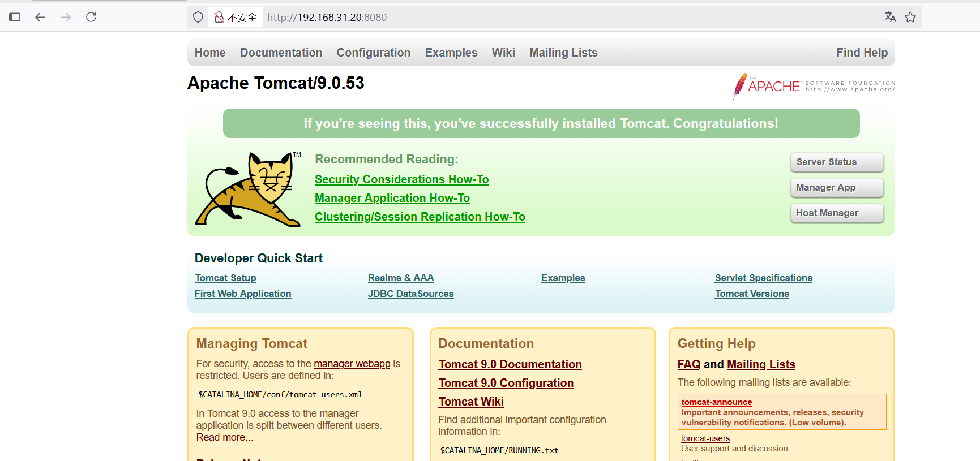Open Servlet Specifications link
This screenshot has height=461, width=980.
(764, 278)
